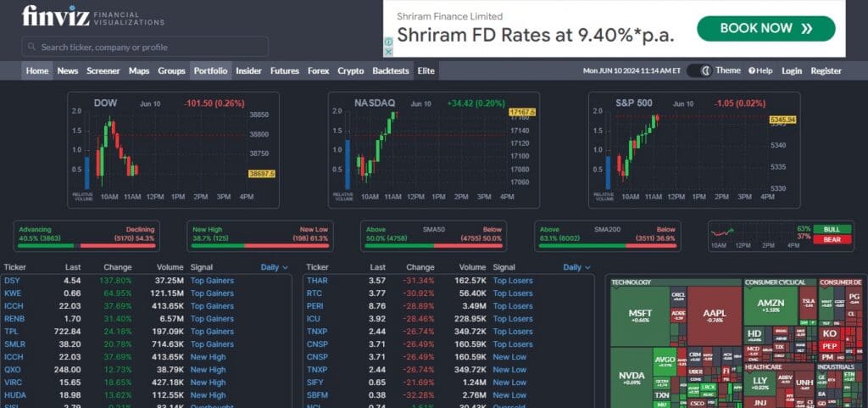Open the QXO ticker link
Screen dimensions: 868x408
(x=12, y=370)
